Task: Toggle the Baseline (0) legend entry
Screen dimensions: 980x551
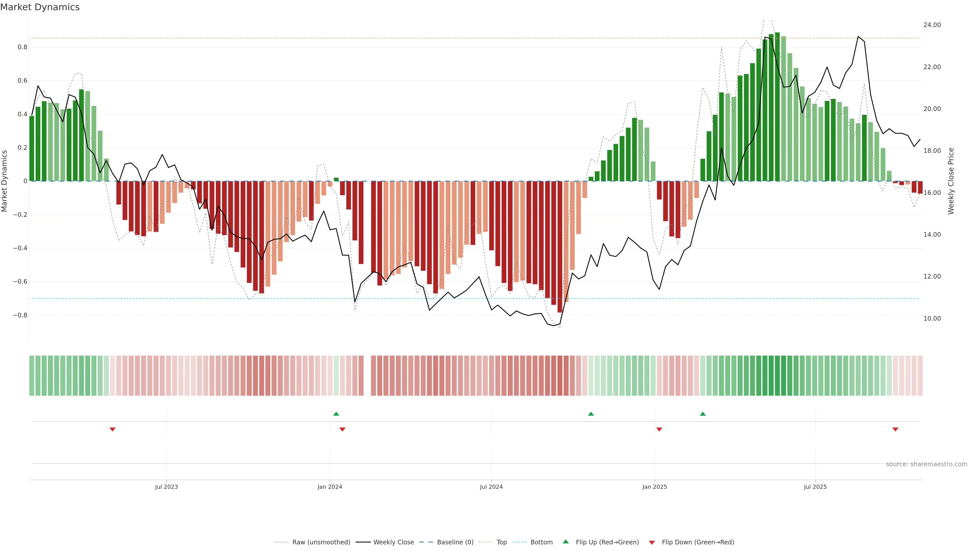Action: coord(455,542)
